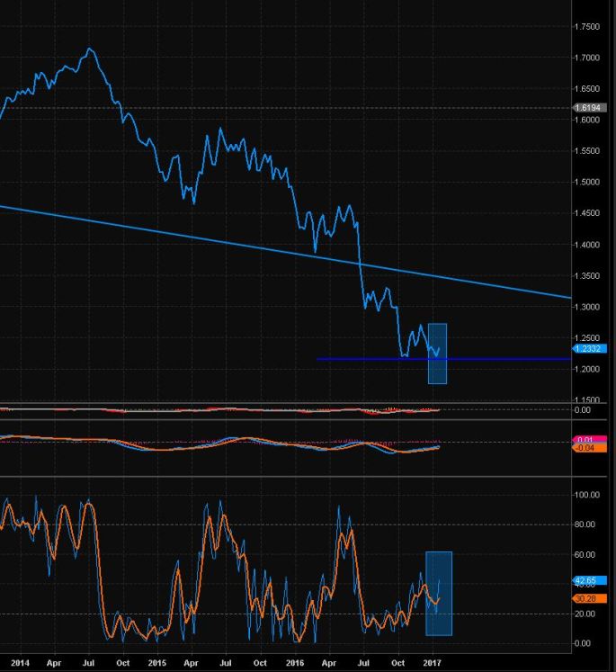Click the gray 1.6194 price label
The width and height of the screenshot is (616, 672).
point(588,108)
